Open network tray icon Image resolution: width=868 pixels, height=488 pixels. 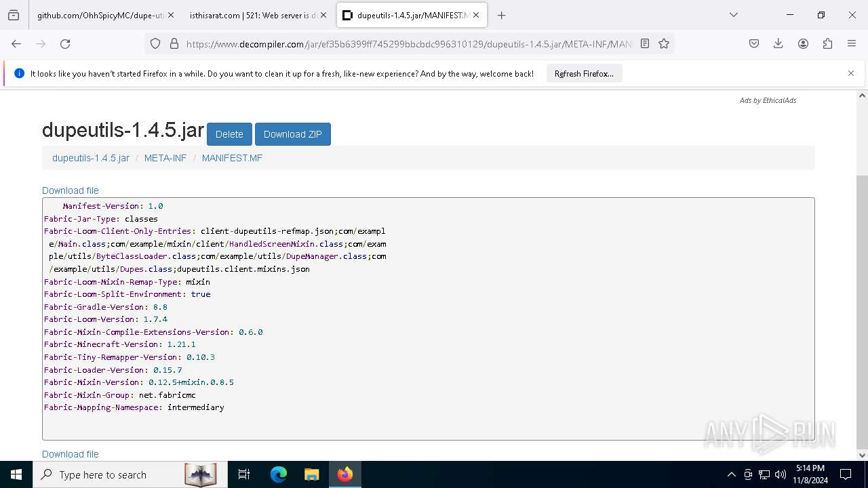click(764, 474)
